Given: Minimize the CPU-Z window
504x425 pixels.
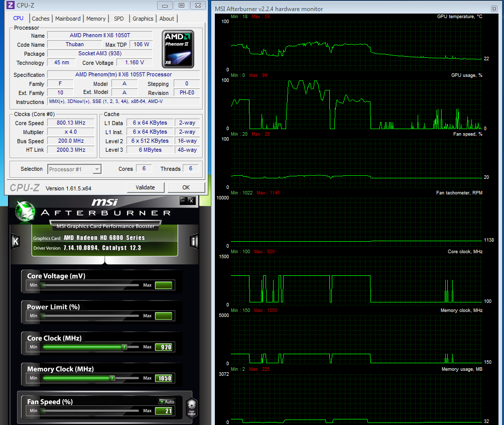Looking at the screenshot, I should pos(165,6).
